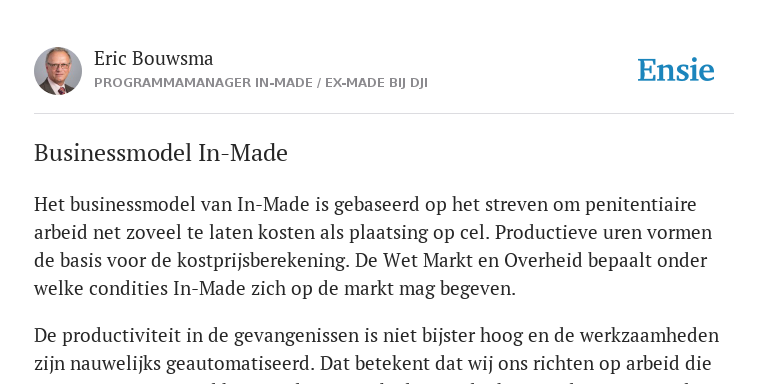The width and height of the screenshot is (768, 384).
Task: Click the Businessmodel In-Made heading
Action: [161, 153]
